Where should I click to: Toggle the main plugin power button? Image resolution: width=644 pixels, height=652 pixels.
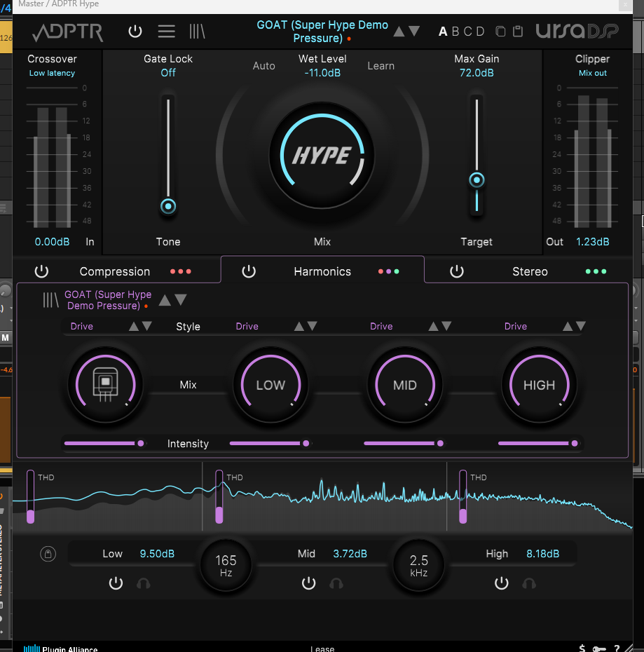point(135,31)
